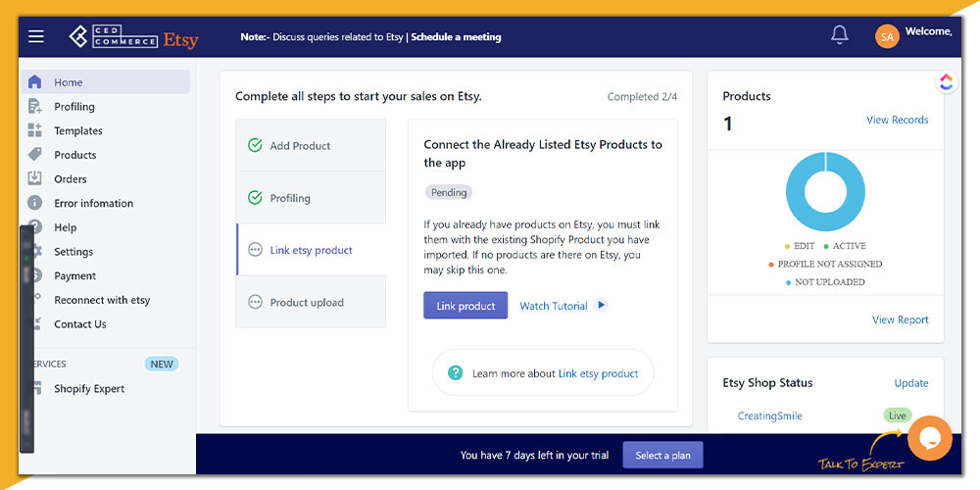Open the CreatingSmile shop link
Screen dimensions: 980x490
(x=769, y=416)
